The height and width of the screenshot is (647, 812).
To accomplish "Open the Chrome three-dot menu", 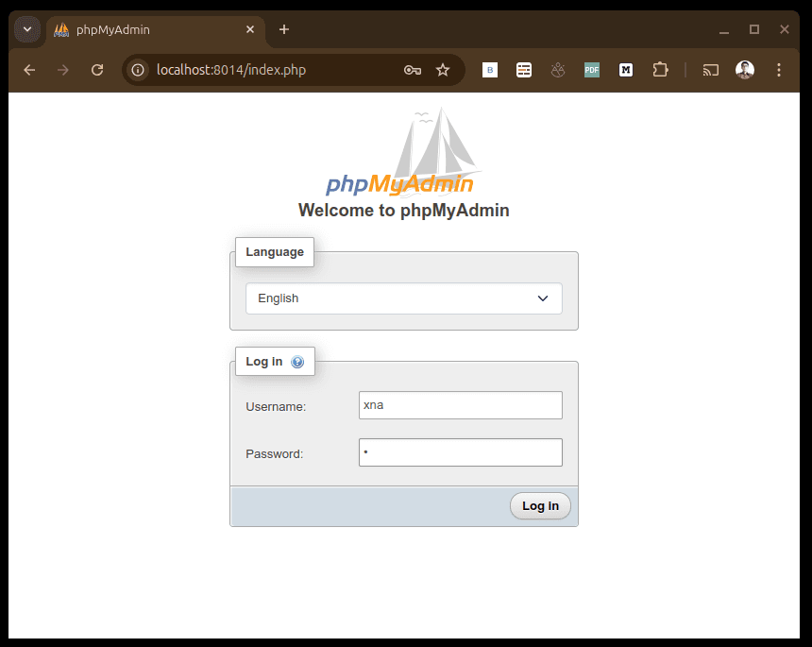I will (779, 70).
